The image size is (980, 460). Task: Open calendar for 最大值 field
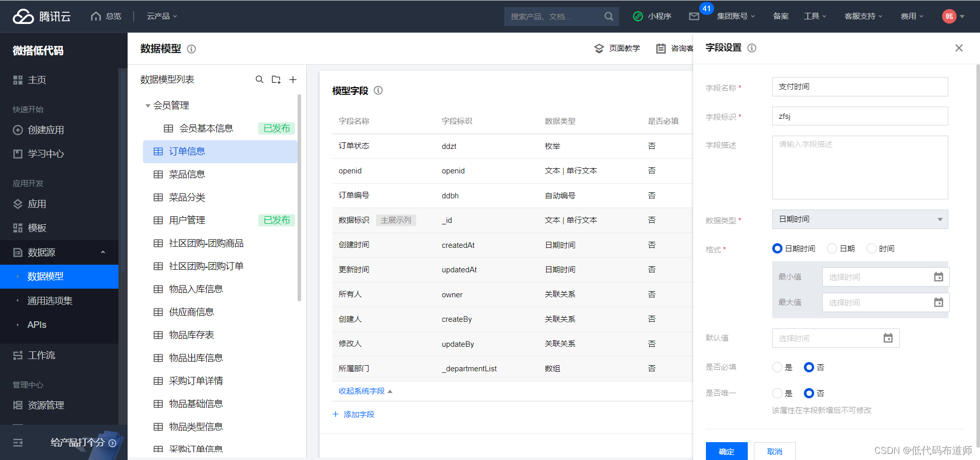[x=938, y=302]
